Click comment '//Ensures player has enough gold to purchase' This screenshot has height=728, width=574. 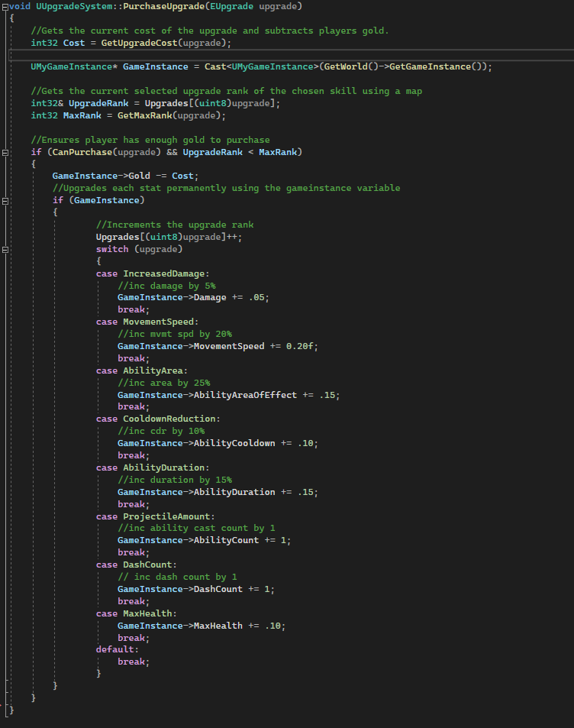pyautogui.click(x=150, y=140)
